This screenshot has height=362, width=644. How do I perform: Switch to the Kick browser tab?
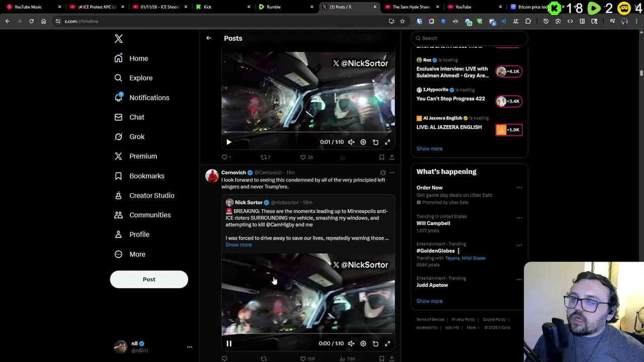(223, 7)
